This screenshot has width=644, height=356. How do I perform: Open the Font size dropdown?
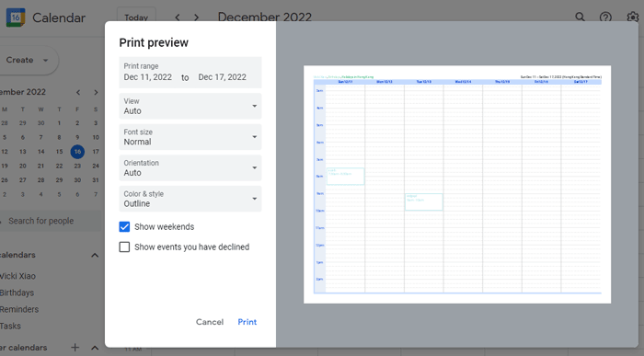(x=190, y=137)
